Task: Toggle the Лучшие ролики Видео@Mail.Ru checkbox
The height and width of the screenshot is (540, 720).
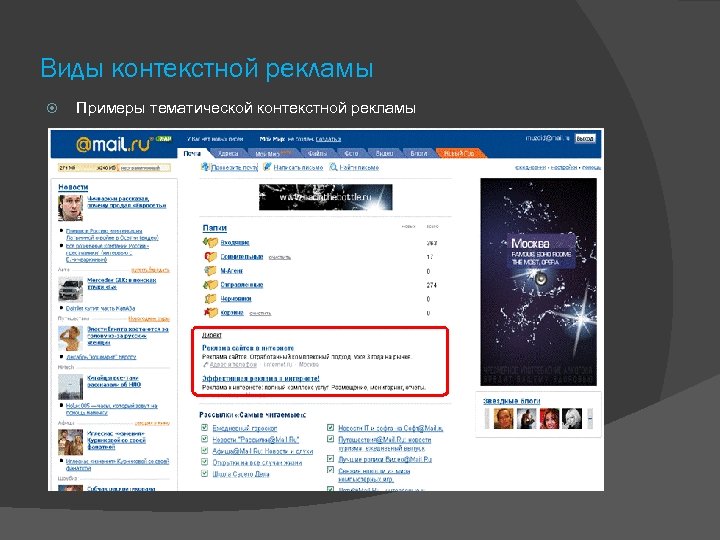Action: pyautogui.click(x=330, y=459)
